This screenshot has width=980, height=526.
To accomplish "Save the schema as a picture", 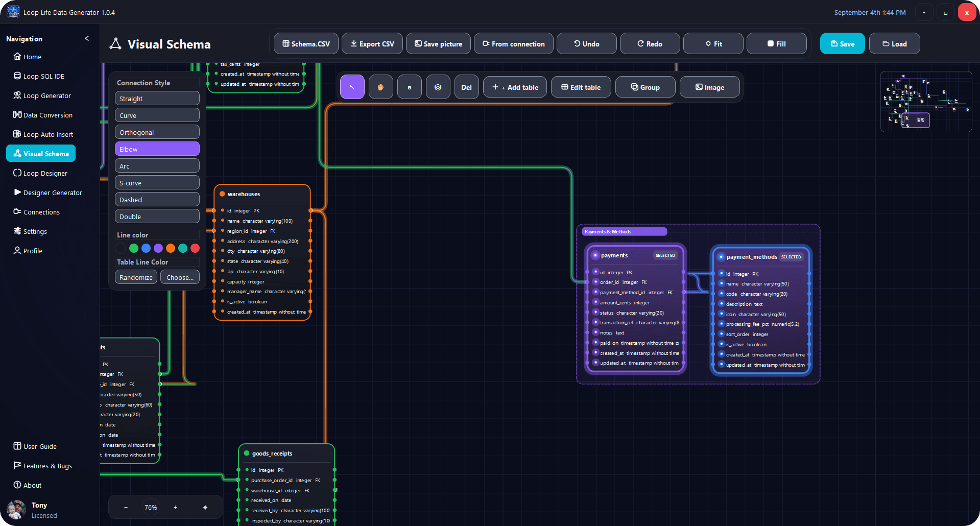I will [438, 43].
